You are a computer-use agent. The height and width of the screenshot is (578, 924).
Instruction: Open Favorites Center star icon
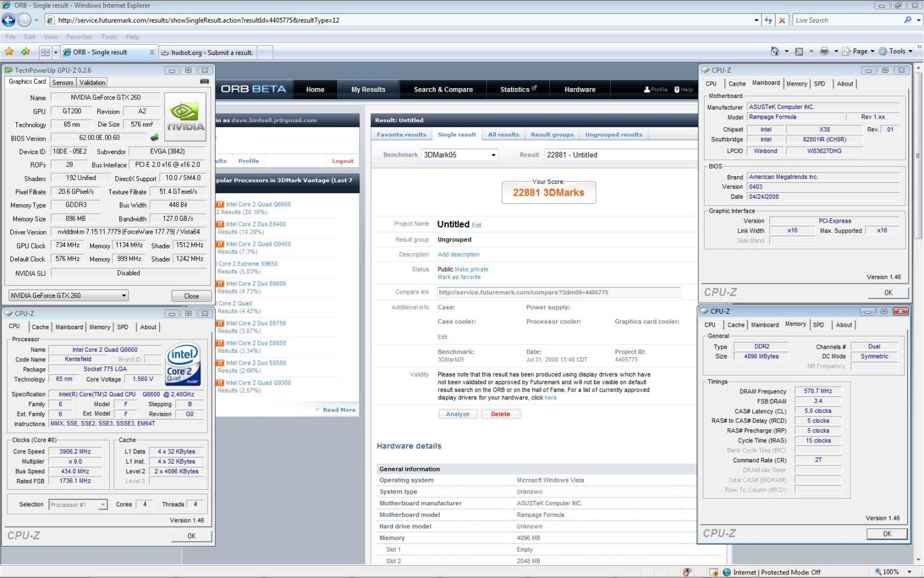[9, 52]
